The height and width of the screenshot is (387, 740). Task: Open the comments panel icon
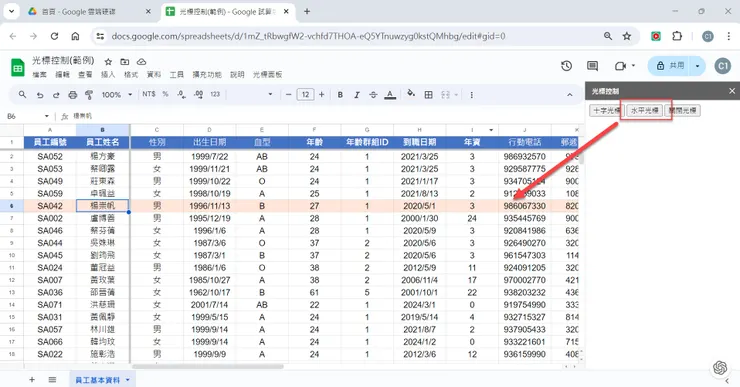(x=592, y=66)
